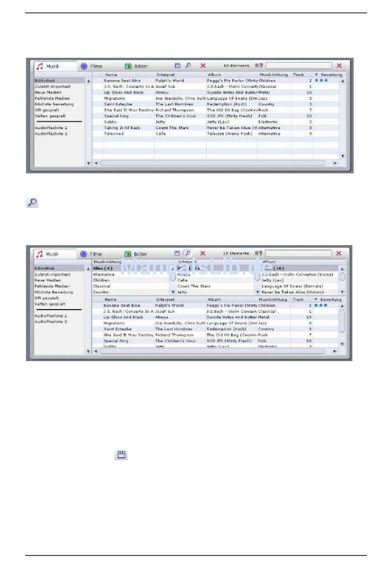The image size is (392, 577).
Task: Filter by Jetty (Lax) in the Album pane
Action: (272, 280)
